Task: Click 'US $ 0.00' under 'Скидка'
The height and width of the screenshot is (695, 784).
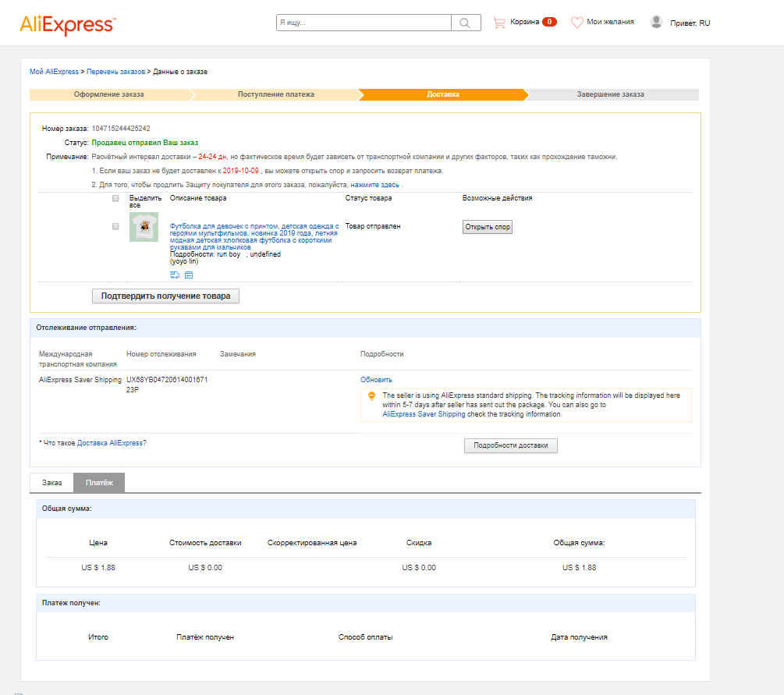Action: (x=419, y=568)
